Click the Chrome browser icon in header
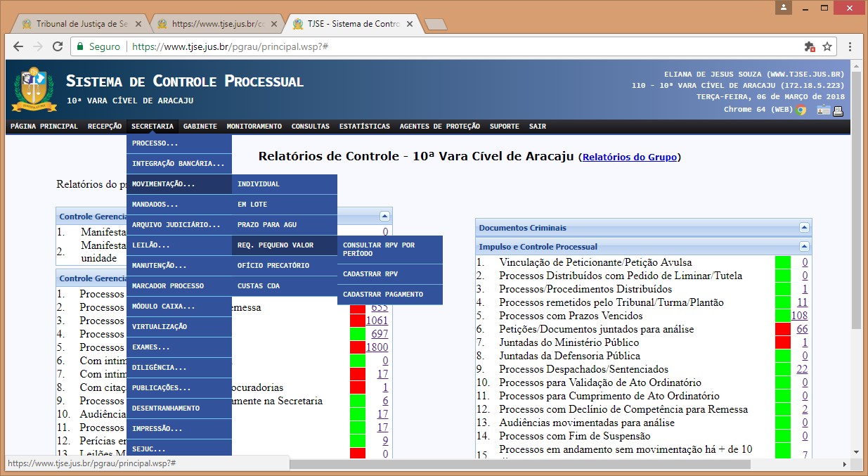868x476 pixels. click(x=801, y=110)
